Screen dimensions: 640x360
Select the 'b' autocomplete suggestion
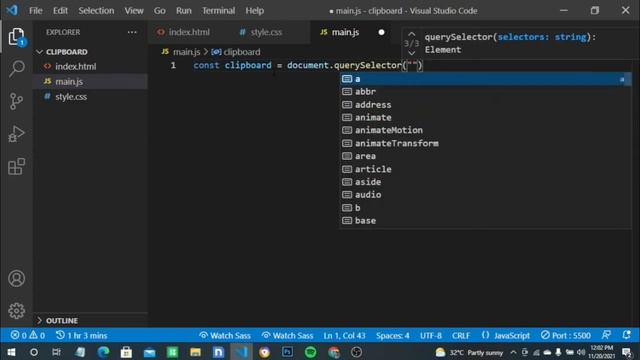point(486,208)
